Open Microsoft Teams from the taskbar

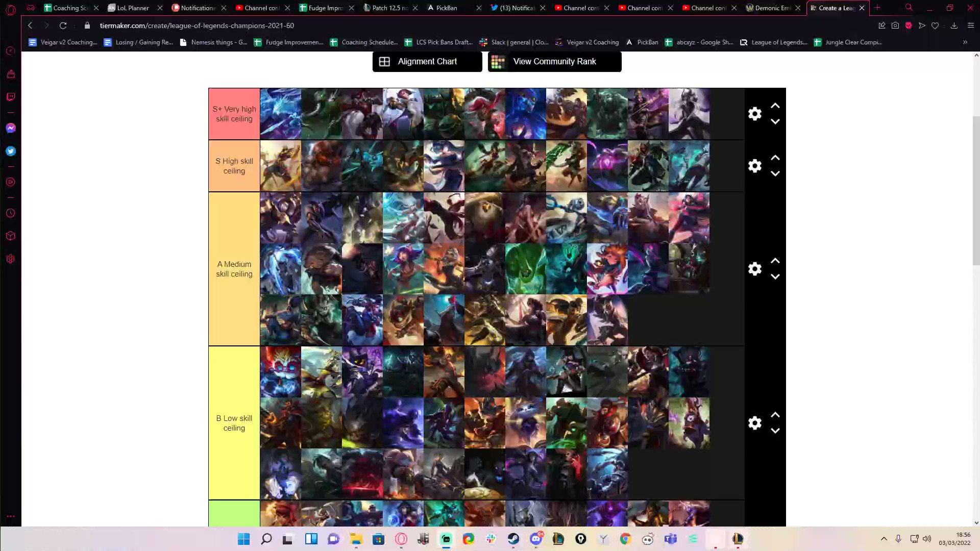pos(671,539)
